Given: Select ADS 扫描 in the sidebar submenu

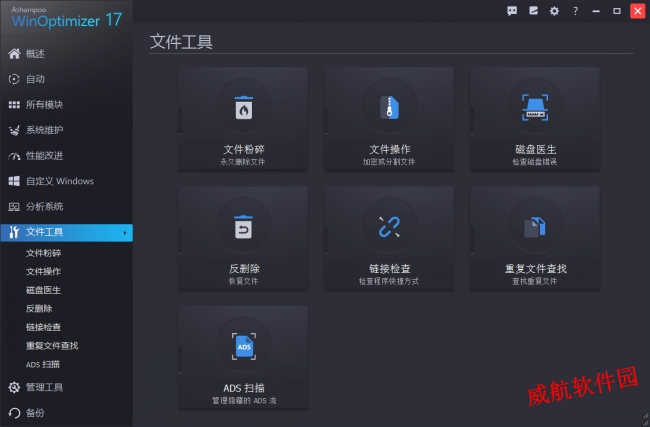Looking at the screenshot, I should click(x=43, y=364).
